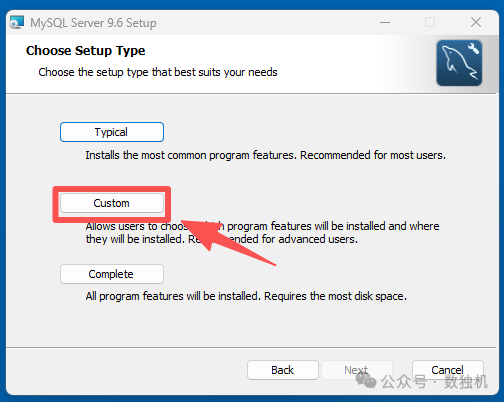
Task: Click the Complete option disk space description
Action: click(x=246, y=296)
